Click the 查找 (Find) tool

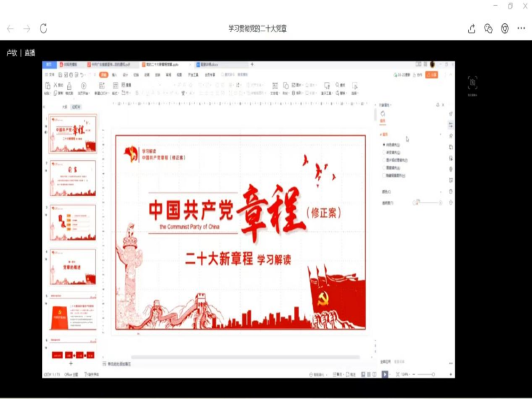coord(340,85)
